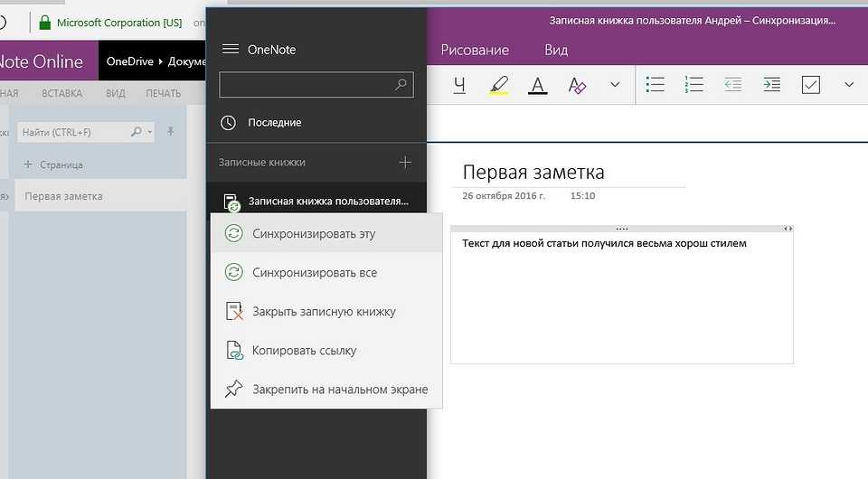Add a notebook with the plus icon
Image resolution: width=868 pixels, height=479 pixels.
pos(405,163)
